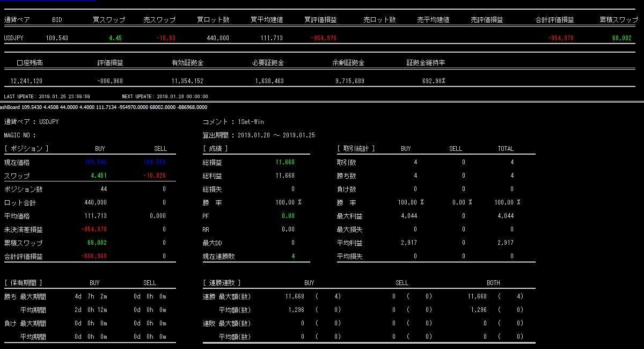Click the [ポジション] section header

(x=26, y=149)
